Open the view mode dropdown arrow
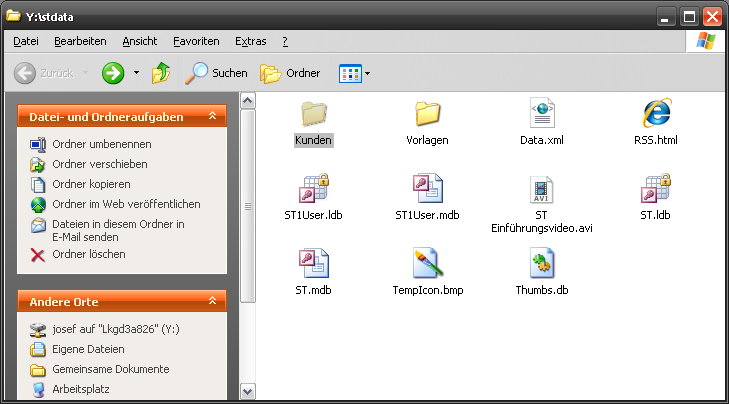Screen dimensions: 729x404 (x=367, y=73)
